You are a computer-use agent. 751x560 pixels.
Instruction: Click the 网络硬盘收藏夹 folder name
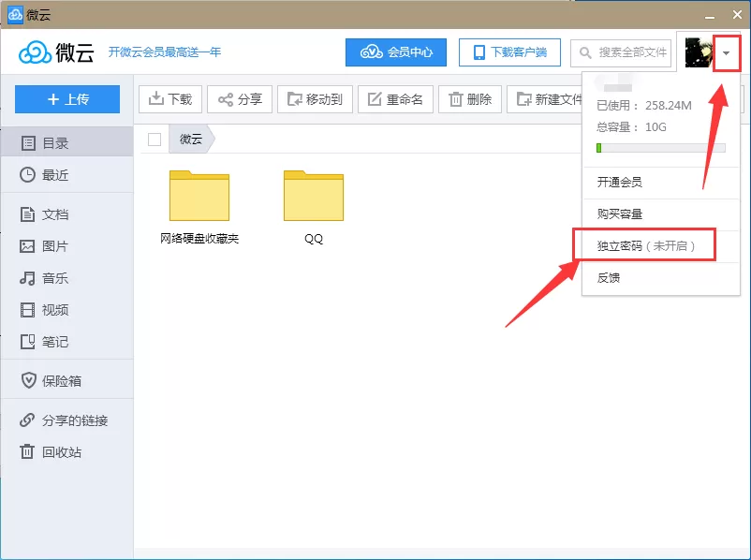coord(199,239)
